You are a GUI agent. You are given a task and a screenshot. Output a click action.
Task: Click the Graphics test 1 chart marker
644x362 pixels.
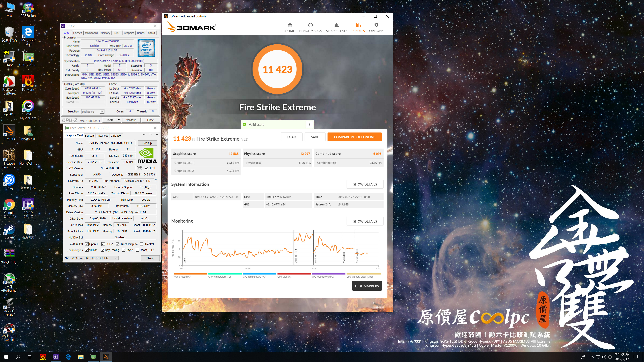coord(296,256)
